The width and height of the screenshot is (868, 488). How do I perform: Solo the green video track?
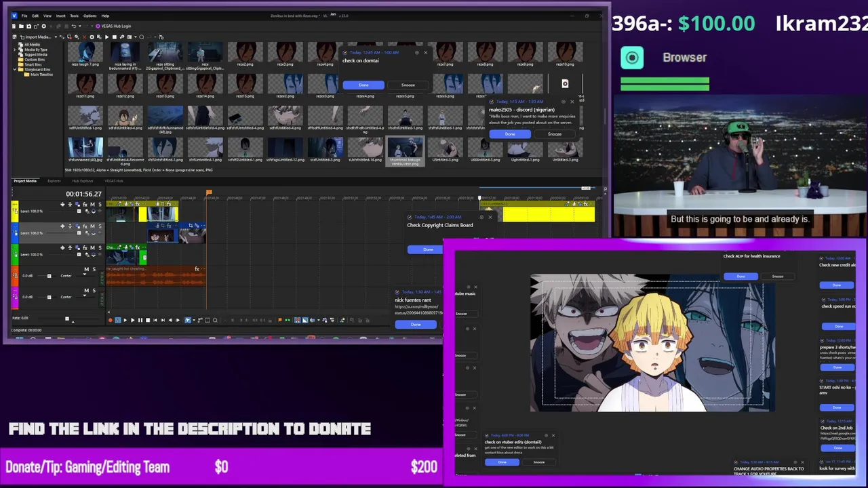100,247
